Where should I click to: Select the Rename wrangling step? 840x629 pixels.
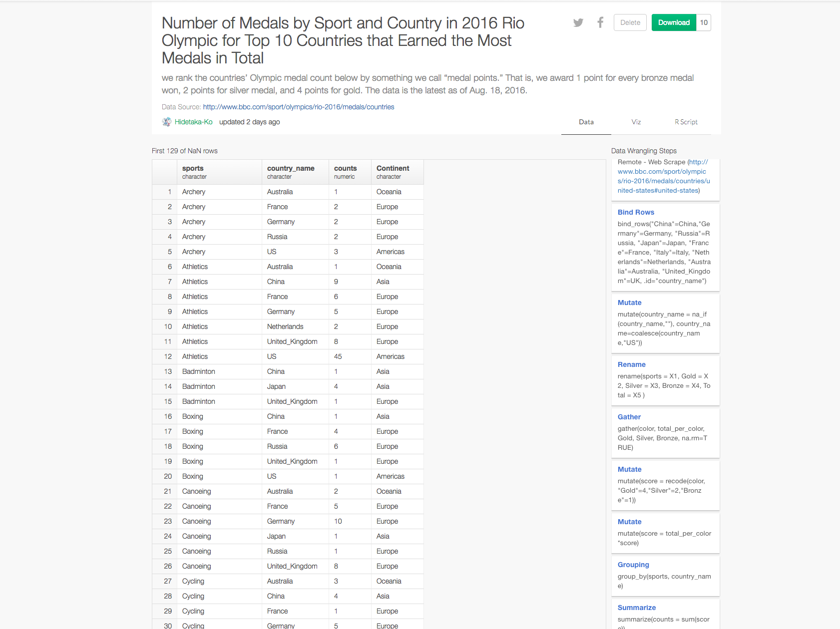(631, 364)
